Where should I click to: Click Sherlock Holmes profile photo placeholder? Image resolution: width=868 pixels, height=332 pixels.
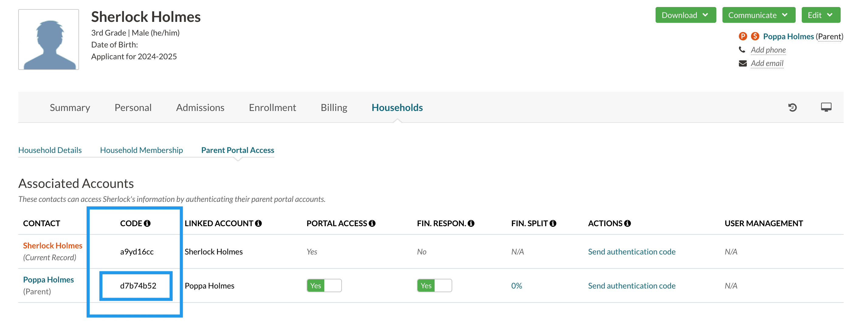pos(49,40)
